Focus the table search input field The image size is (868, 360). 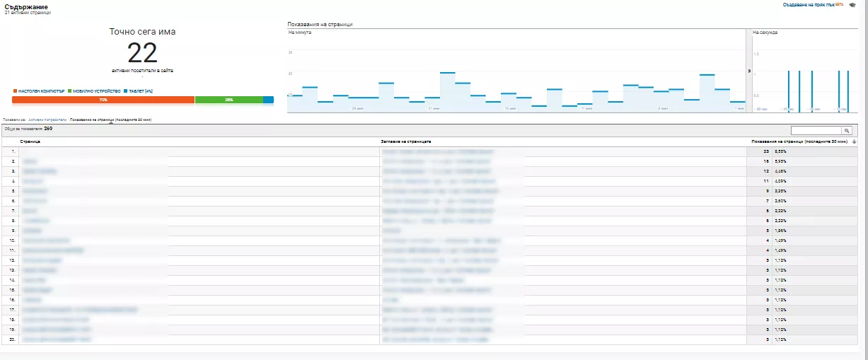816,131
